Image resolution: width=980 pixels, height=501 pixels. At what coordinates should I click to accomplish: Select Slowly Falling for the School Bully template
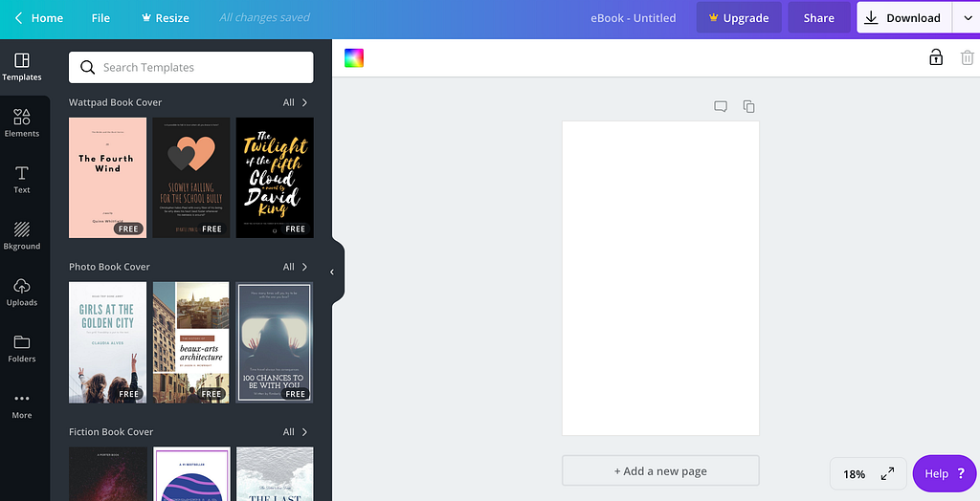click(x=191, y=178)
